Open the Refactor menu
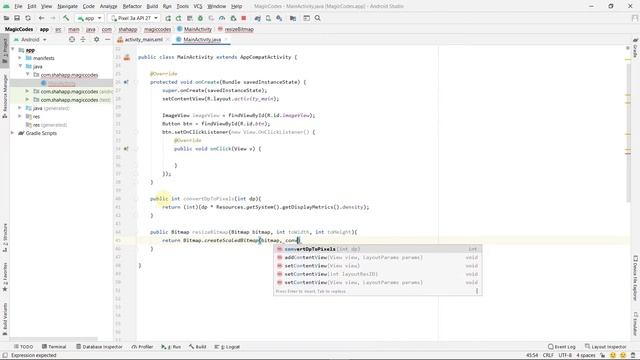640x360 pixels. click(x=132, y=6)
